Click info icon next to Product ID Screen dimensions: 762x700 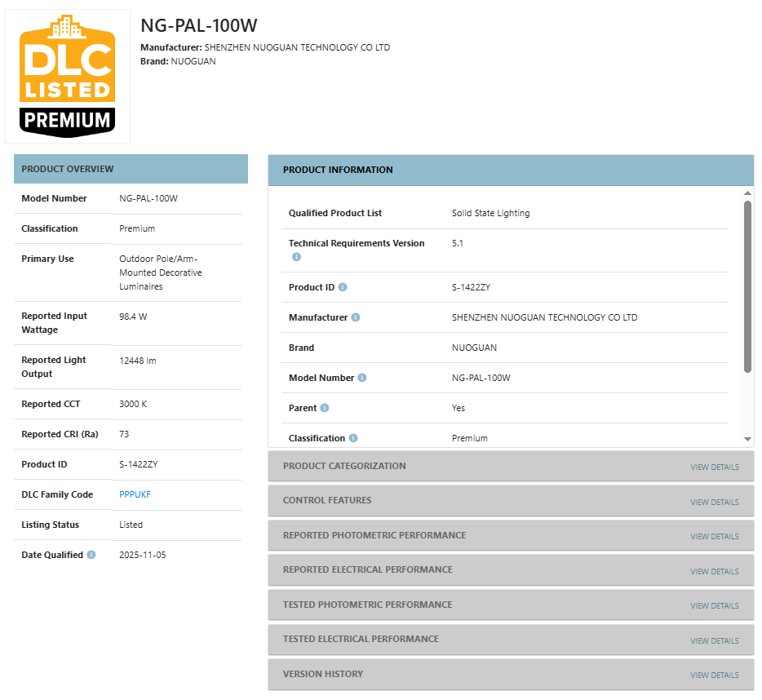[343, 287]
